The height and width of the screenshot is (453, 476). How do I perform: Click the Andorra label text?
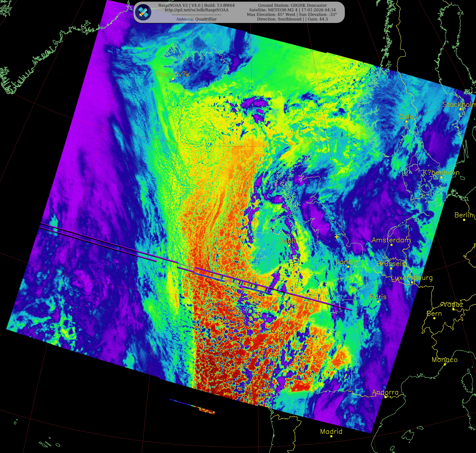click(385, 392)
